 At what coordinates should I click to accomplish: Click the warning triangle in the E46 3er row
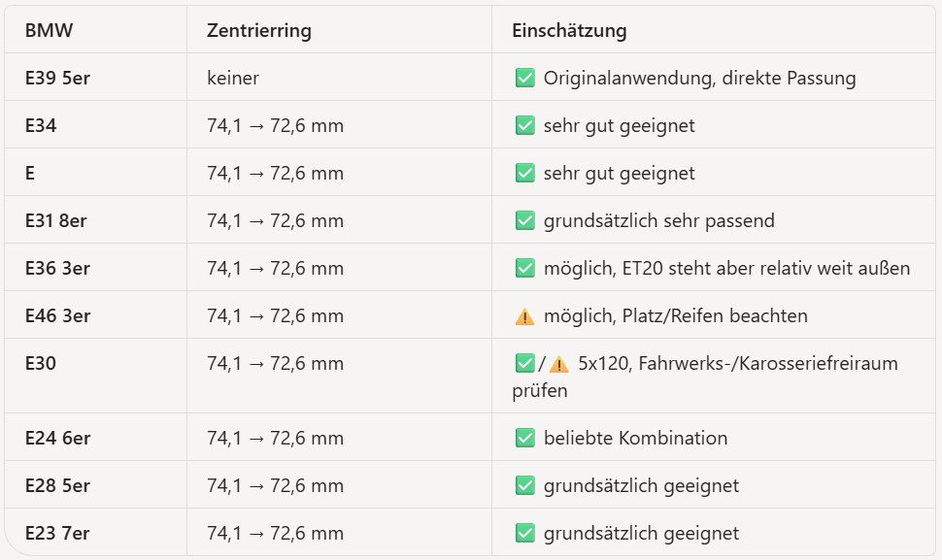[x=525, y=315]
